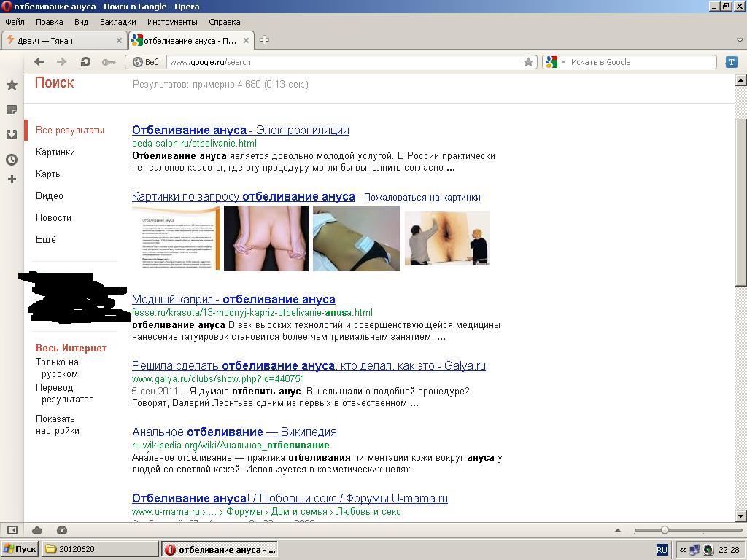The height and width of the screenshot is (560, 747).
Task: Open the Galya.ru search result link
Action: [x=309, y=366]
